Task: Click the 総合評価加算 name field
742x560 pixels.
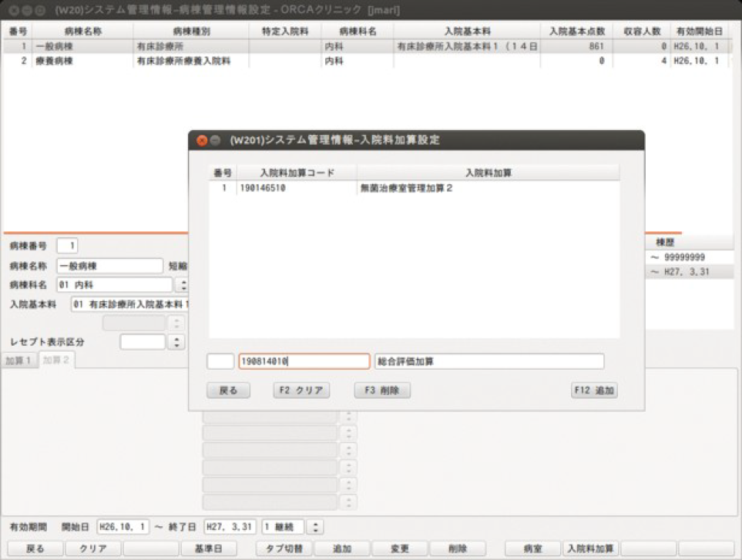Action: coord(489,361)
